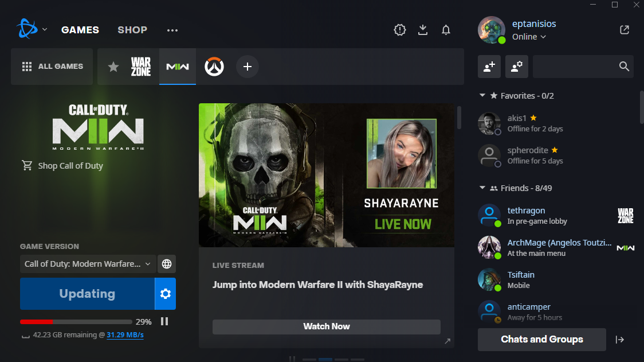Open chat with spherodite
Viewport: 644px width, 362px height.
tap(556, 155)
